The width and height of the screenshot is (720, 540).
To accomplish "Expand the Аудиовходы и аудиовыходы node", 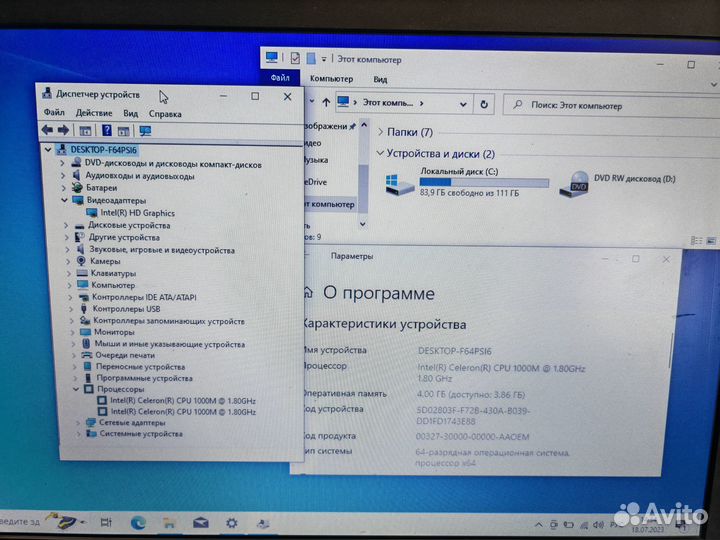I will point(63,175).
